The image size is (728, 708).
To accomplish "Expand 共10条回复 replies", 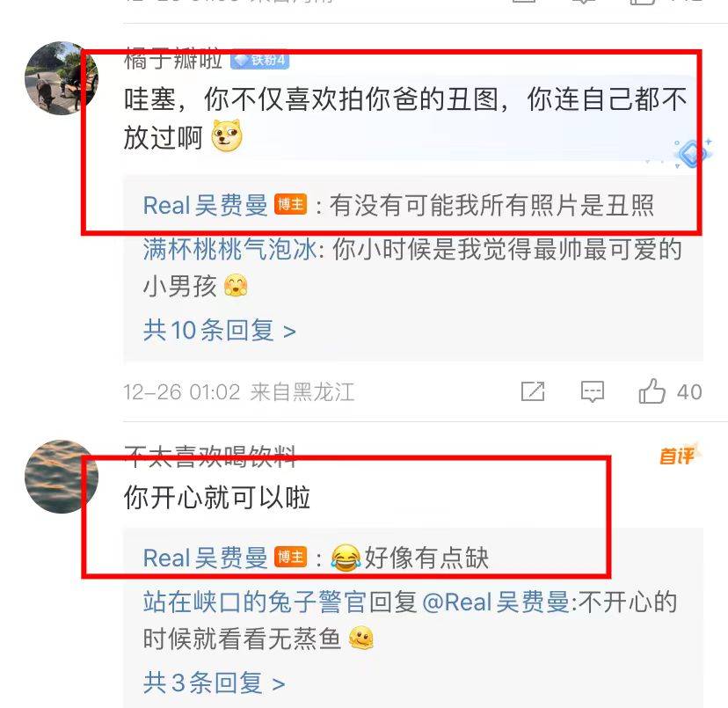I will coord(219,331).
